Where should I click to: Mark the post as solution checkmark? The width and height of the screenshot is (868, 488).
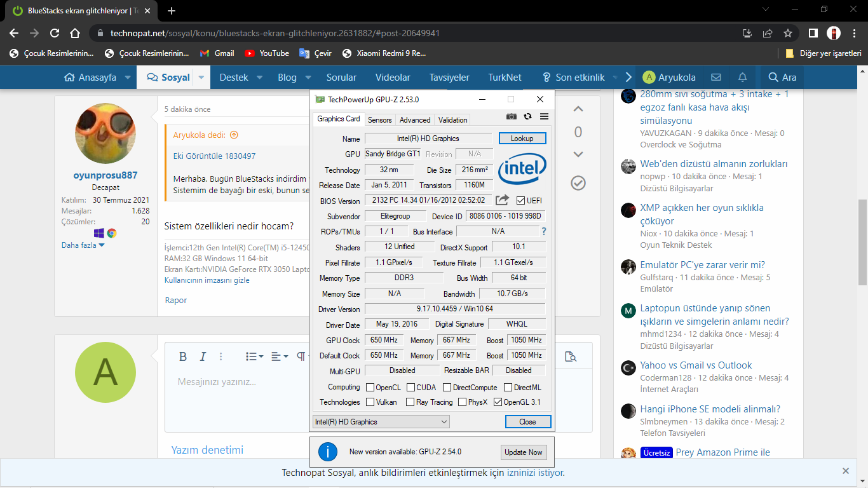click(578, 183)
